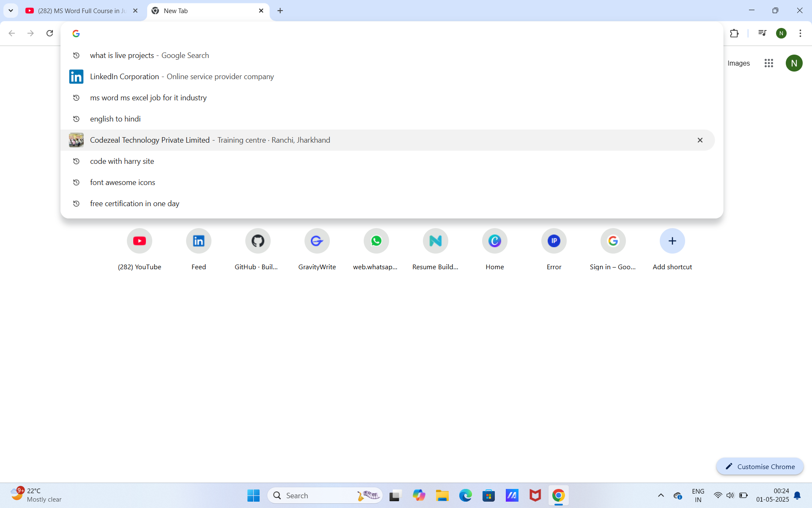Open a new tab with plus button

[280, 11]
